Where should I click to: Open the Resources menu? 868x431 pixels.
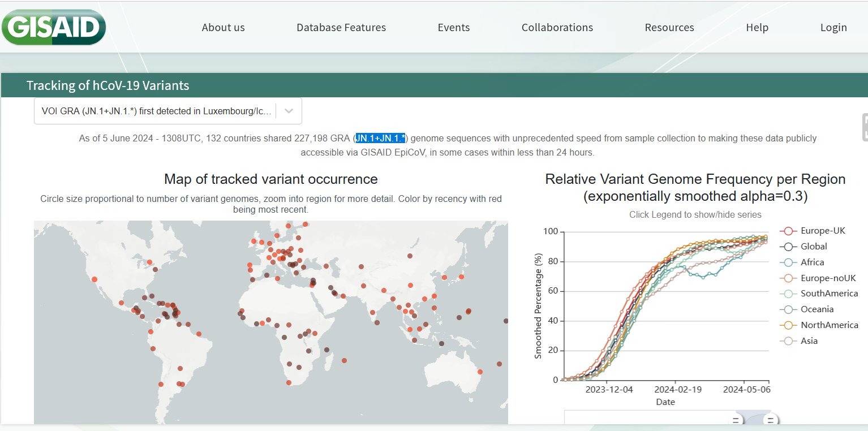click(x=669, y=28)
